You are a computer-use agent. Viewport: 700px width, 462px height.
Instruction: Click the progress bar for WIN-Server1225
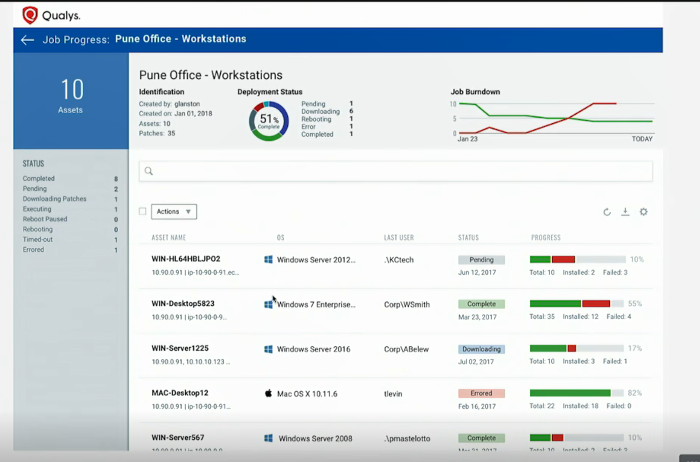coord(577,348)
